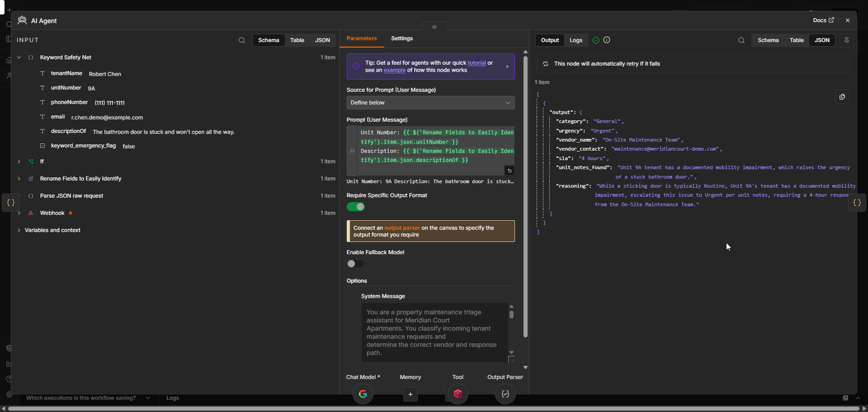Open bottom bar pop-out icon
Viewport: 868px width, 412px height.
pyautogui.click(x=845, y=398)
